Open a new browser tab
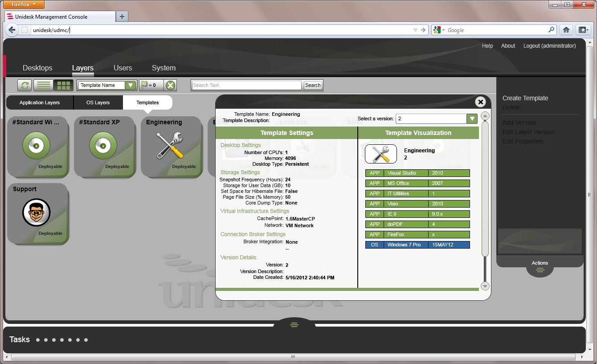Viewport: 597px width, 364px height. [x=122, y=16]
